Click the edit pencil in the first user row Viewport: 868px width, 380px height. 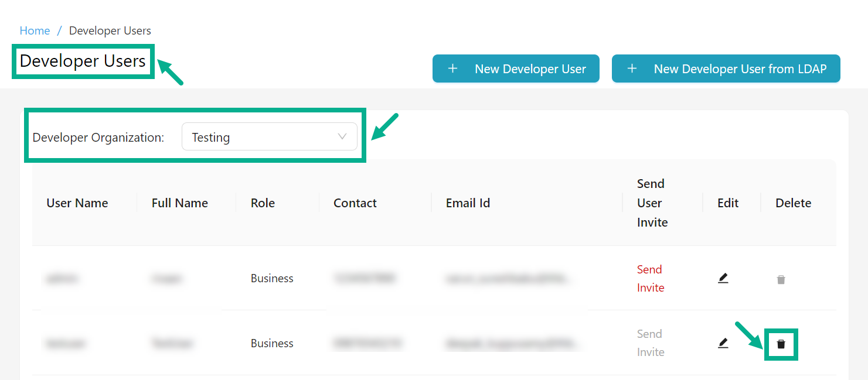[723, 278]
